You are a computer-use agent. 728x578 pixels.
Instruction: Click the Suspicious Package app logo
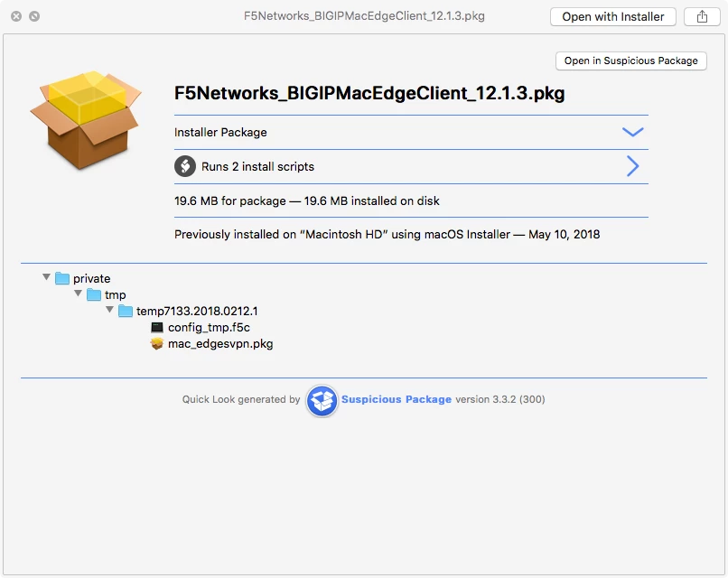click(322, 400)
